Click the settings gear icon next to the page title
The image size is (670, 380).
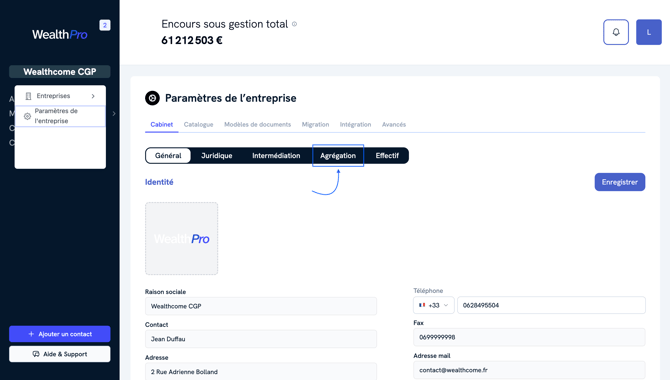pyautogui.click(x=152, y=98)
